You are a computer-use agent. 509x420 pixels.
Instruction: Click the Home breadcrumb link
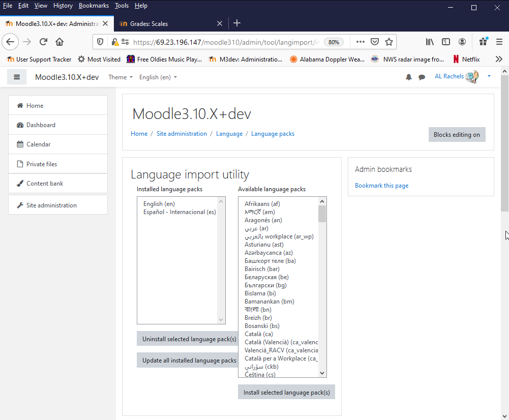pyautogui.click(x=139, y=134)
